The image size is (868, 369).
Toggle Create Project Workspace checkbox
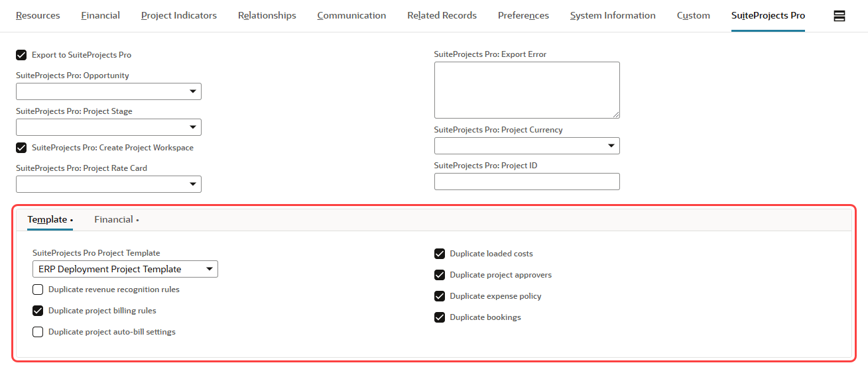pyautogui.click(x=21, y=148)
